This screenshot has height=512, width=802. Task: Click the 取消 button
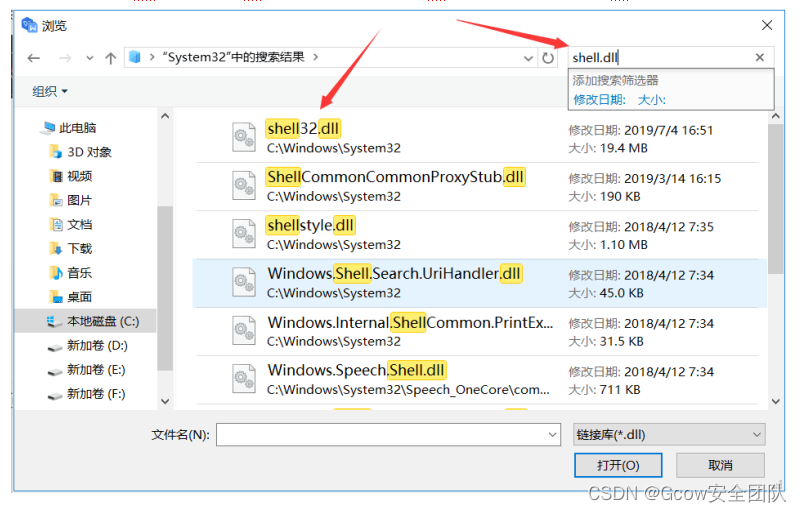pyautogui.click(x=720, y=465)
